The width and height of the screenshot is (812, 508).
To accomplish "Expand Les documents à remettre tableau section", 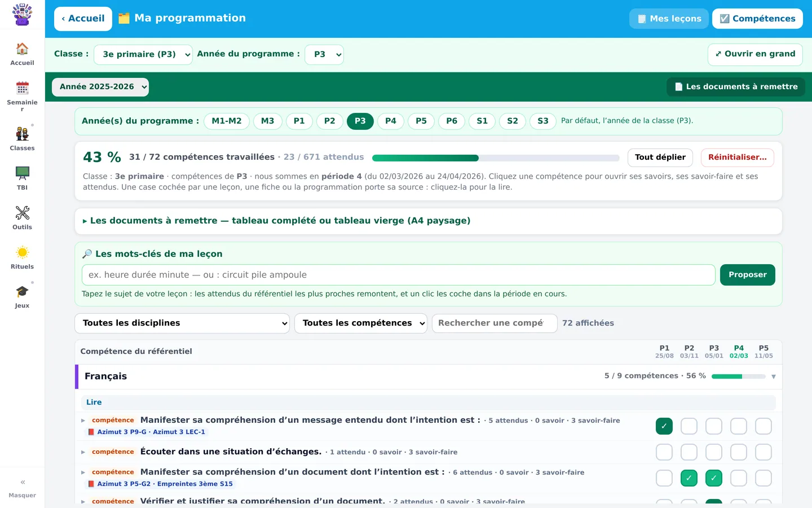I will (429, 221).
